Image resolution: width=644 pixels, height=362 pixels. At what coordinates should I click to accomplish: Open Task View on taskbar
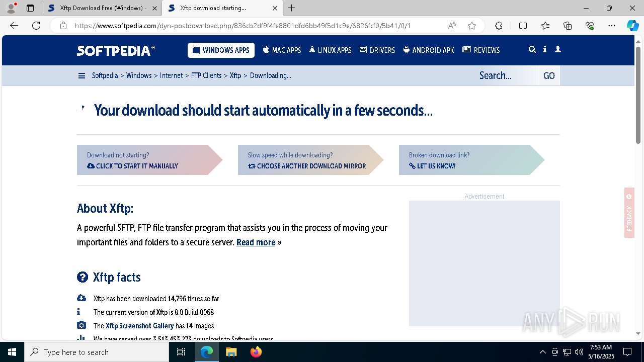(x=181, y=352)
